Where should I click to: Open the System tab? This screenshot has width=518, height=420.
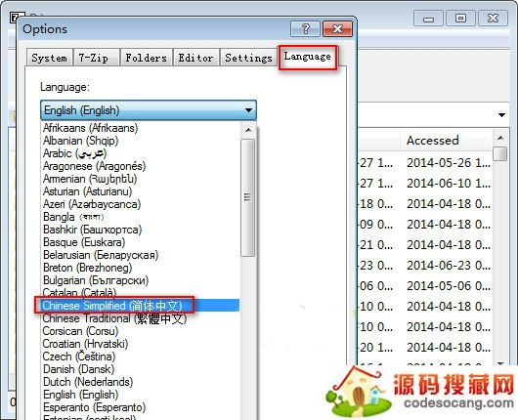pos(49,58)
